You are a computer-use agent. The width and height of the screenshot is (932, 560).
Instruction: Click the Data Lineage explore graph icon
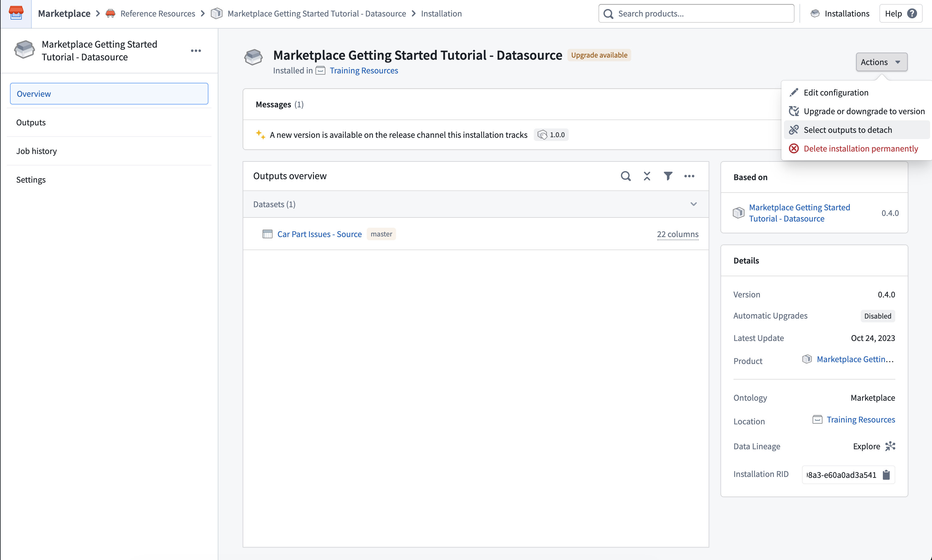point(891,446)
